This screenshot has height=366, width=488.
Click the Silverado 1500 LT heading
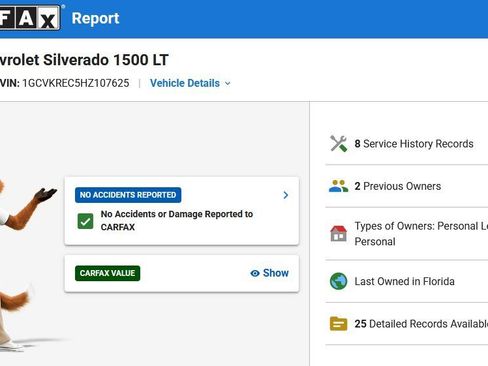(x=84, y=60)
